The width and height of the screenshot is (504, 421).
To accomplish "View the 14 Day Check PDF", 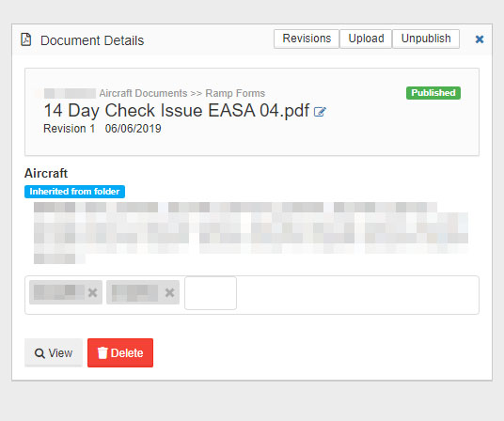I will (54, 353).
